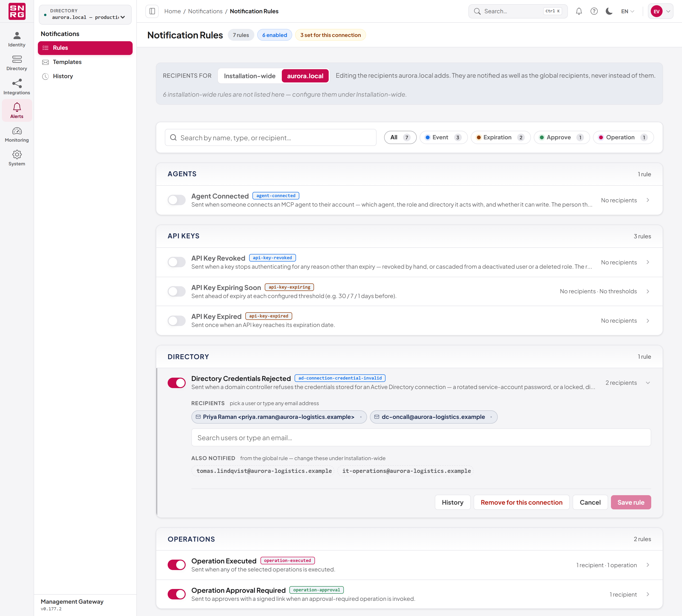682x616 pixels.
Task: Open History from Notifications menu
Action: (85, 76)
